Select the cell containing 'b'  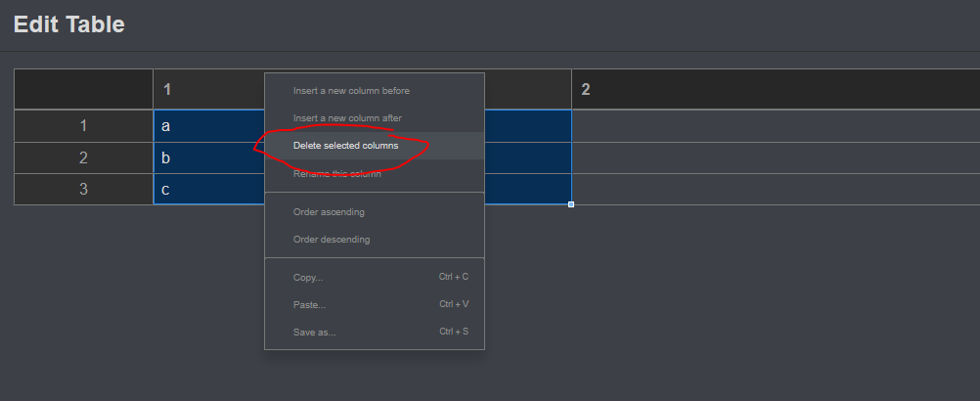(207, 157)
